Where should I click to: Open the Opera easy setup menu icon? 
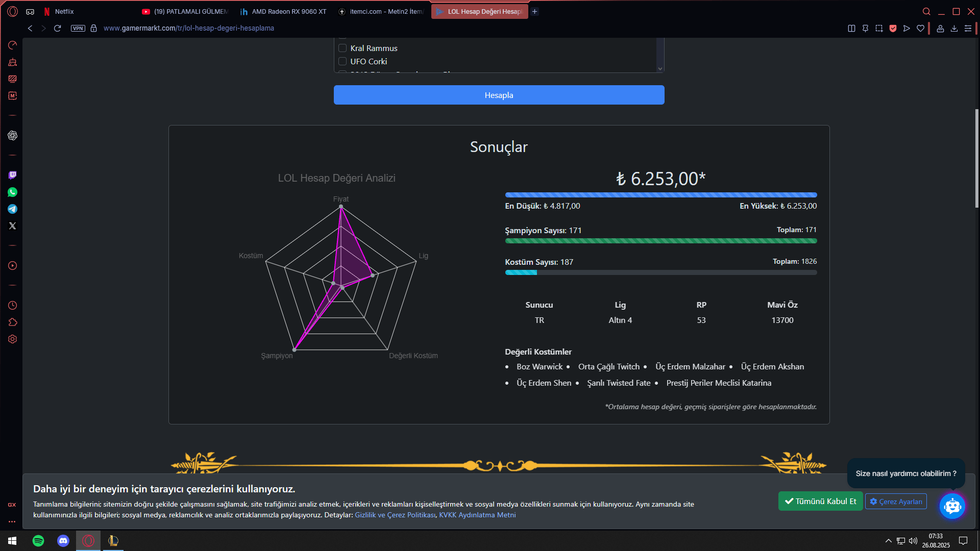coord(968,28)
